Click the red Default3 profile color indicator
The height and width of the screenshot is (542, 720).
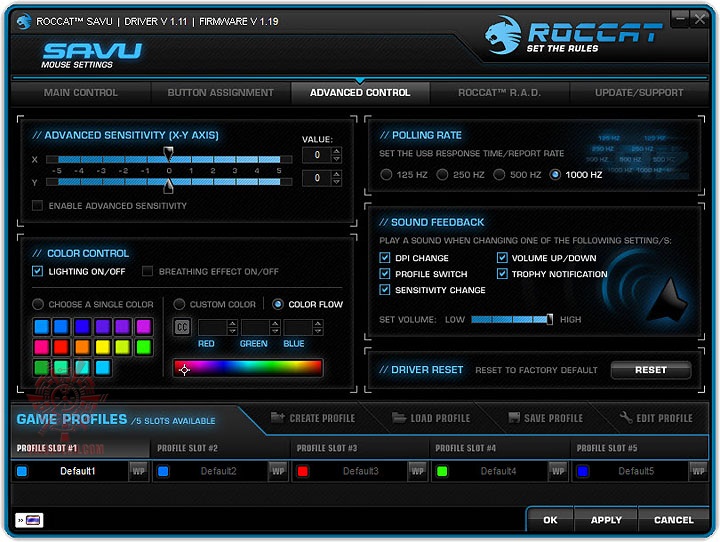click(303, 471)
